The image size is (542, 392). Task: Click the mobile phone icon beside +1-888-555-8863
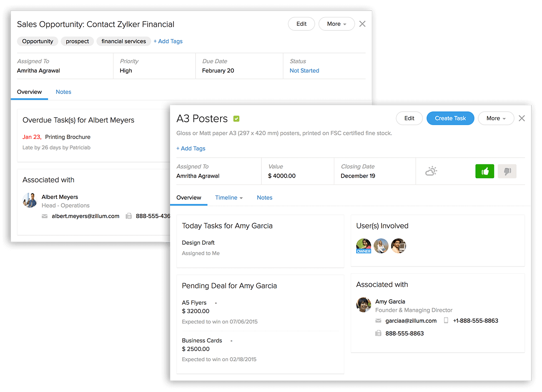tap(446, 321)
